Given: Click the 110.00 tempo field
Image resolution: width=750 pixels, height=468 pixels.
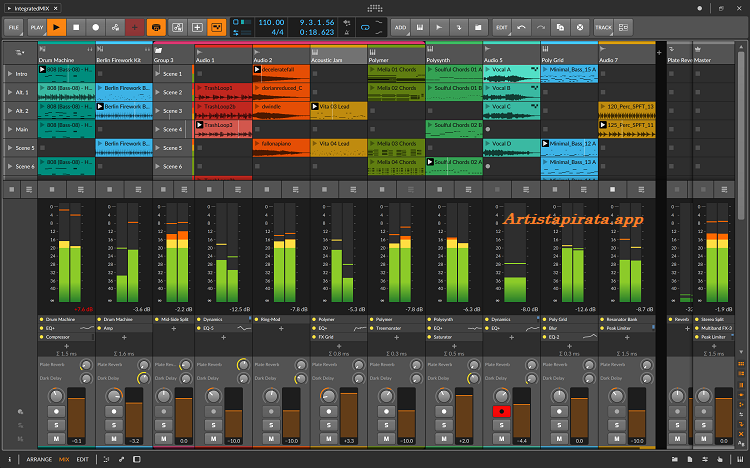Looking at the screenshot, I should tap(271, 21).
